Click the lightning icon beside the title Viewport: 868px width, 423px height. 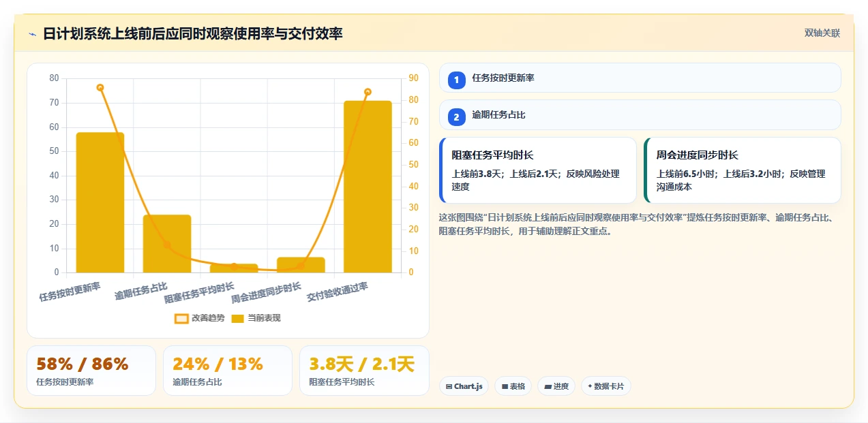tap(32, 34)
